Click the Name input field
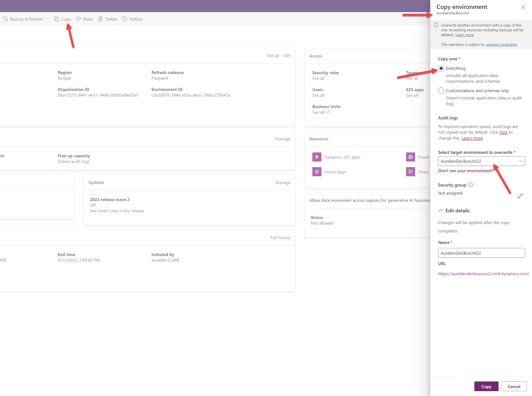This screenshot has width=532, height=396. tap(481, 253)
